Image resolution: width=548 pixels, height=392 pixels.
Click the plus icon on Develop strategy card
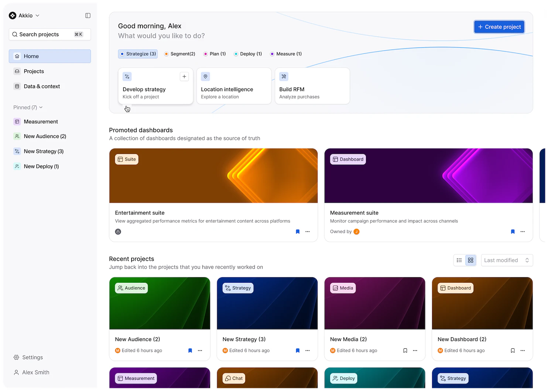[x=184, y=76]
